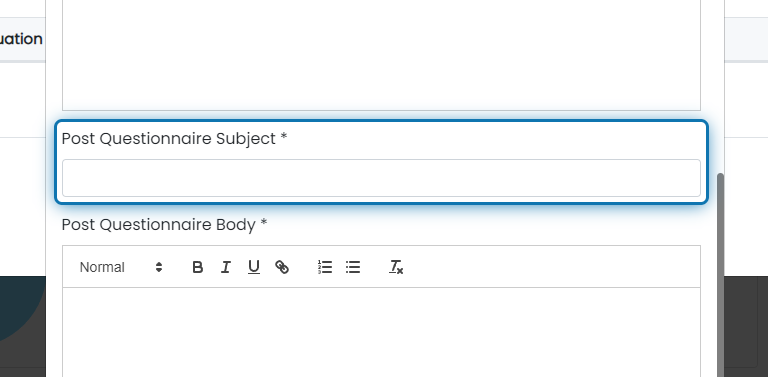The width and height of the screenshot is (768, 377).
Task: Click the Post Questionnaire Subject label
Action: click(174, 139)
